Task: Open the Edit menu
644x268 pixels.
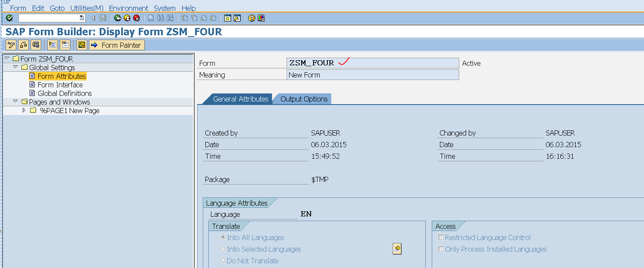Action: (38, 8)
